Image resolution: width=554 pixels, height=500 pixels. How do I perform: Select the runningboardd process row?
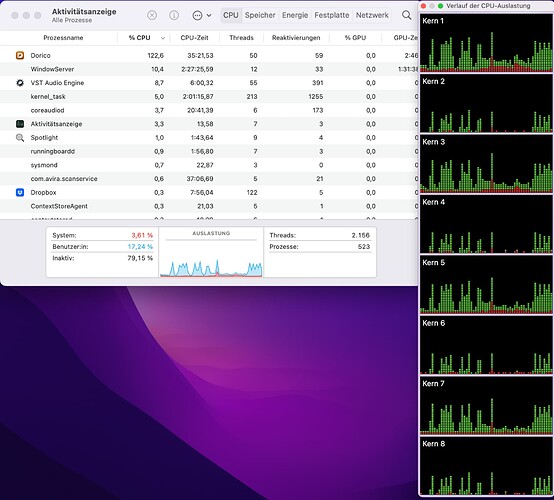209,151
